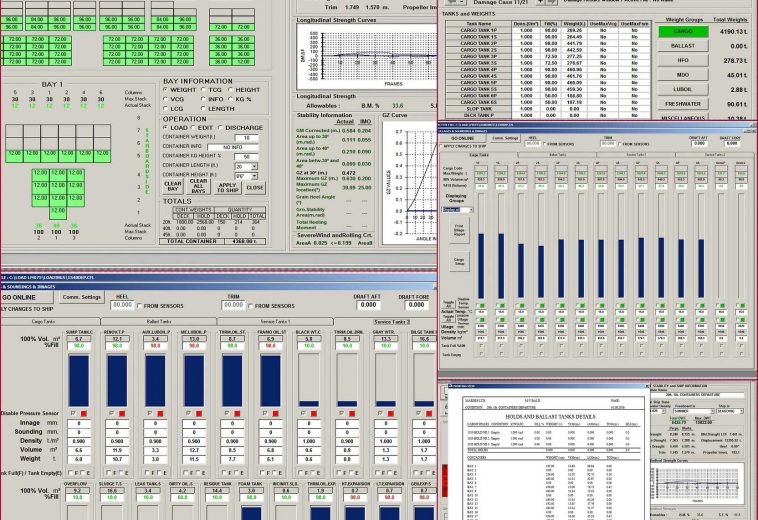The height and width of the screenshot is (520, 758).
Task: Click the APPLY TO SHIP button
Action: point(229,187)
